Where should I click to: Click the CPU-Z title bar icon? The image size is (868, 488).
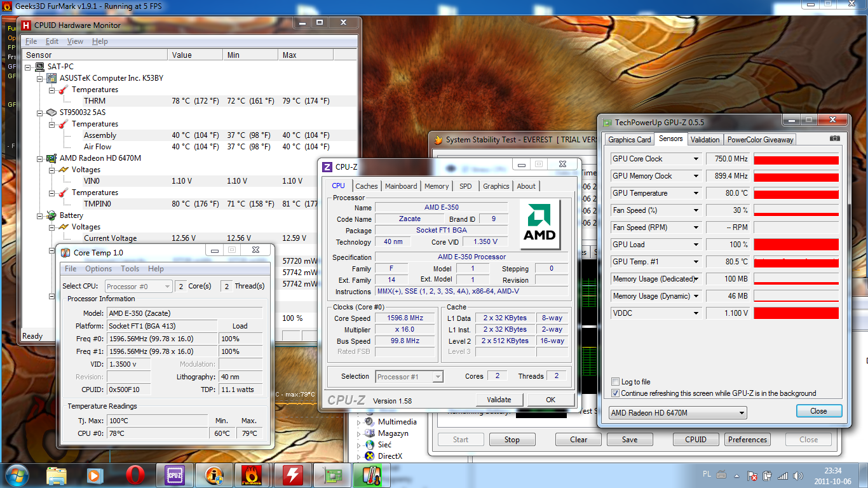point(327,167)
